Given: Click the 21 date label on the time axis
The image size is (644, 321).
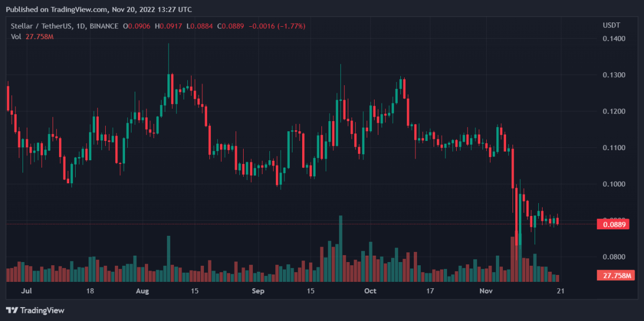Looking at the screenshot, I should [560, 291].
